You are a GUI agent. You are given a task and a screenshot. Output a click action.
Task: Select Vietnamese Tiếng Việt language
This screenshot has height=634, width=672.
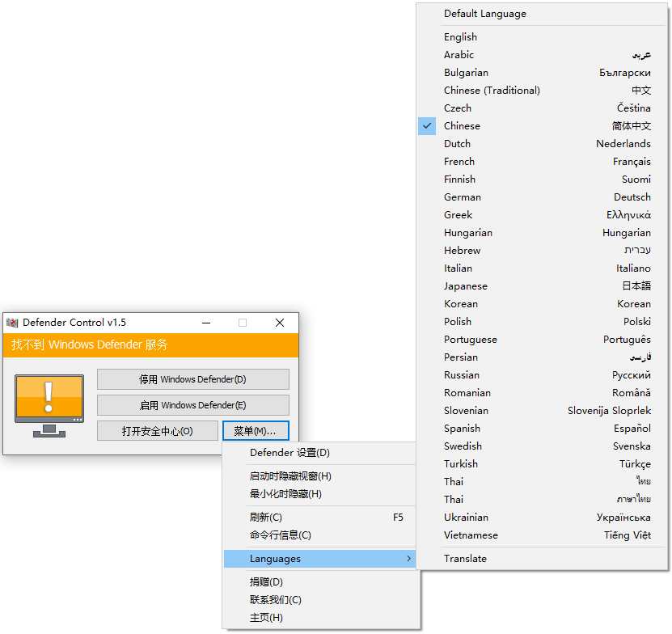542,535
